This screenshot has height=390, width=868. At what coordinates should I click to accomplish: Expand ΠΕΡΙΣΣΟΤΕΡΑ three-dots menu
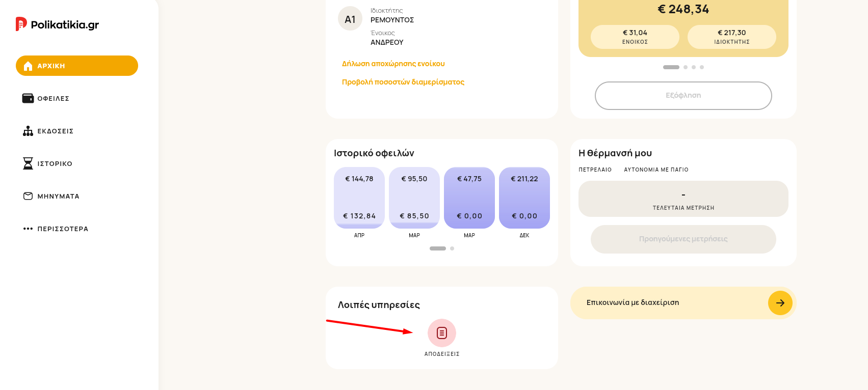click(28, 229)
